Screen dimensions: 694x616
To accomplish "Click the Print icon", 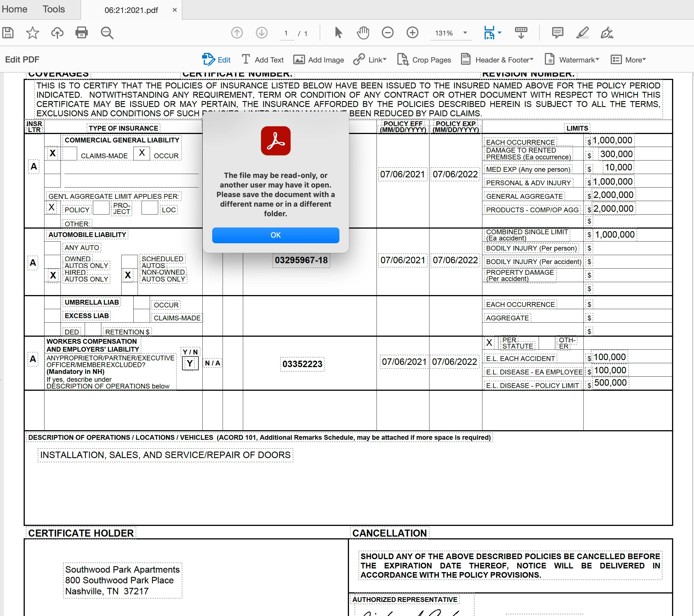I will coord(82,33).
